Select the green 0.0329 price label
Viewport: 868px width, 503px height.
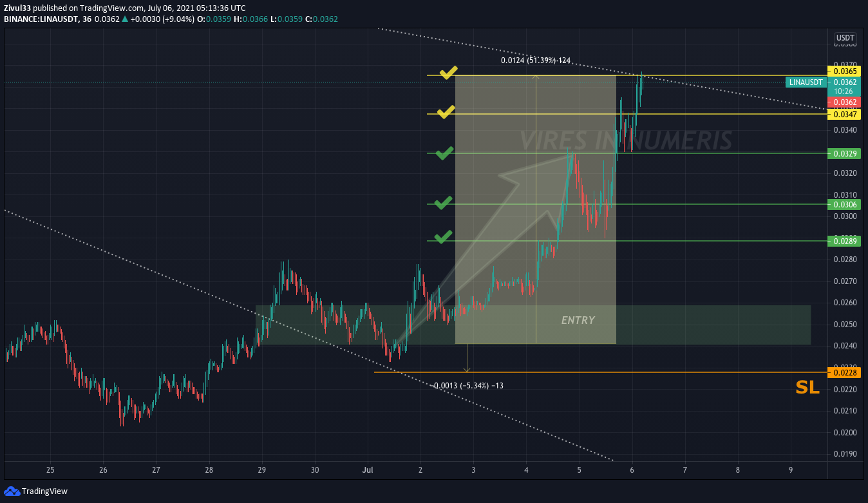coord(843,153)
